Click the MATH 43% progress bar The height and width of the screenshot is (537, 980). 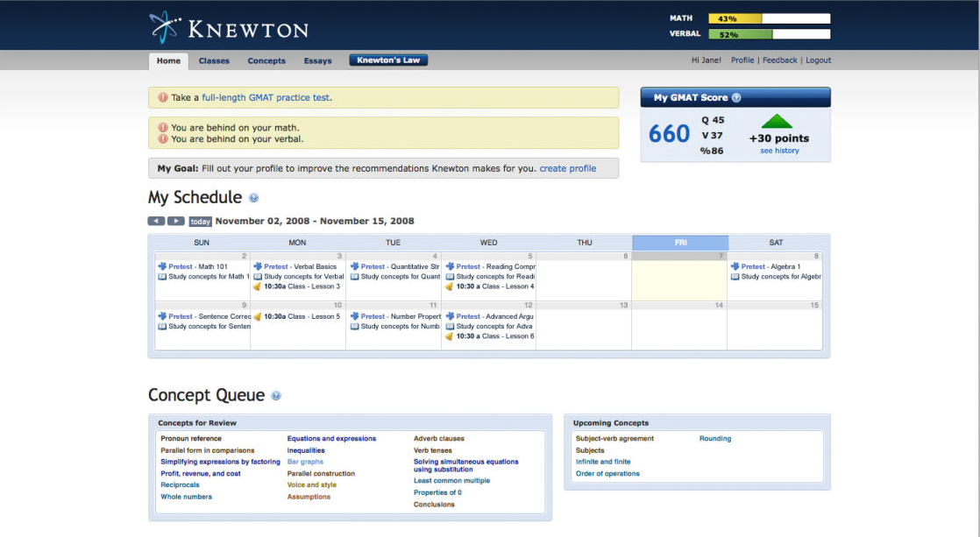[x=769, y=18]
